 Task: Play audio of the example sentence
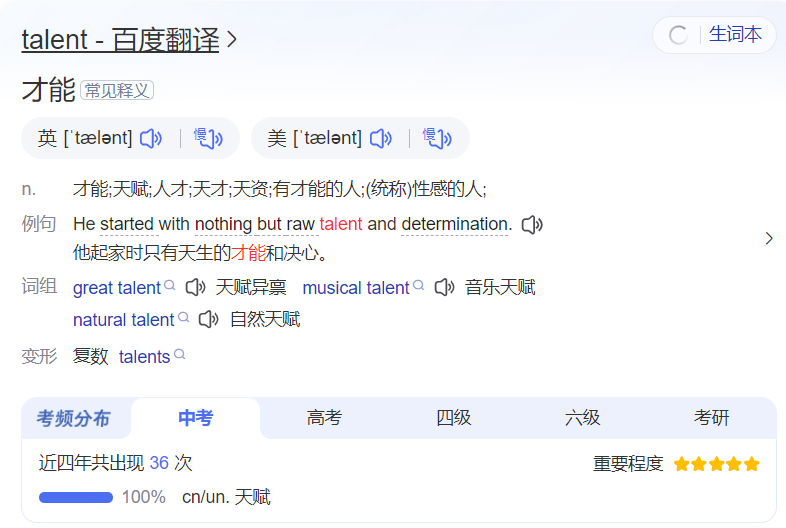532,225
